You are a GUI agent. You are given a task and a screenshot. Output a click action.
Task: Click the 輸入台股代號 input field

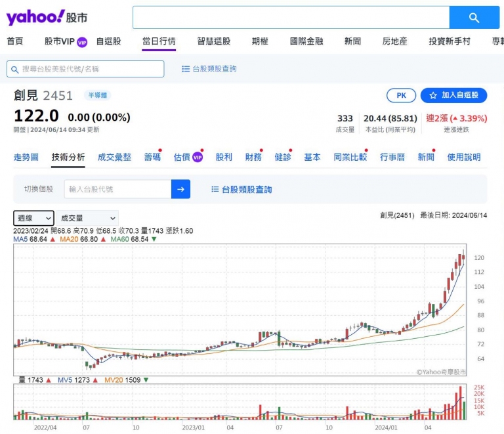point(117,189)
